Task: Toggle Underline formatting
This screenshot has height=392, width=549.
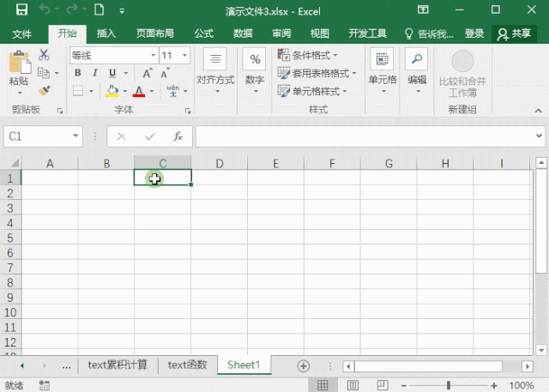Action: [x=112, y=73]
